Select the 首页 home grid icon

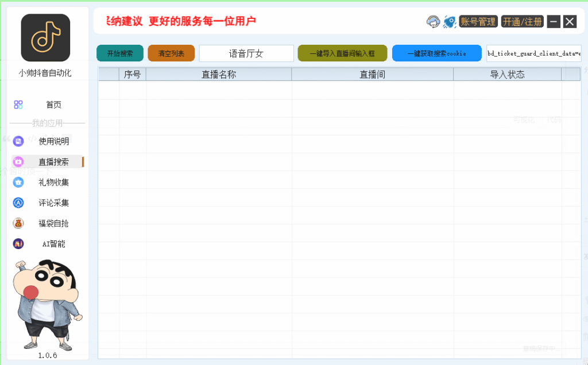[19, 104]
